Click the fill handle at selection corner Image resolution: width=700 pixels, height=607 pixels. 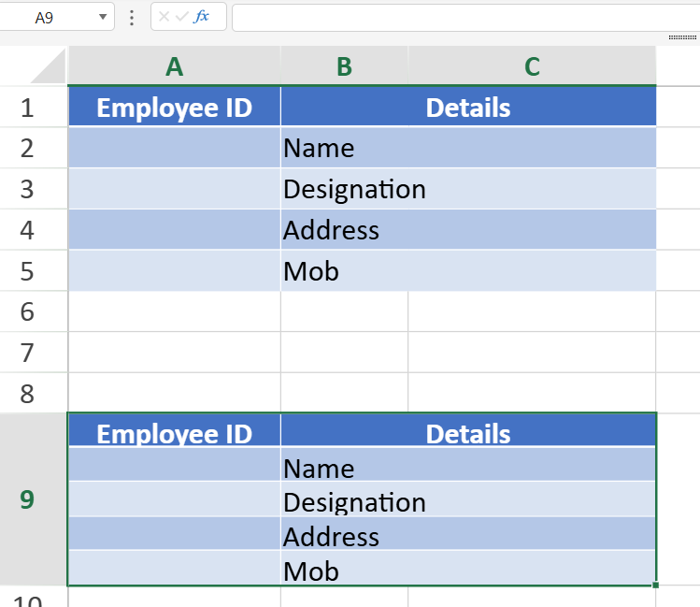pos(655,585)
